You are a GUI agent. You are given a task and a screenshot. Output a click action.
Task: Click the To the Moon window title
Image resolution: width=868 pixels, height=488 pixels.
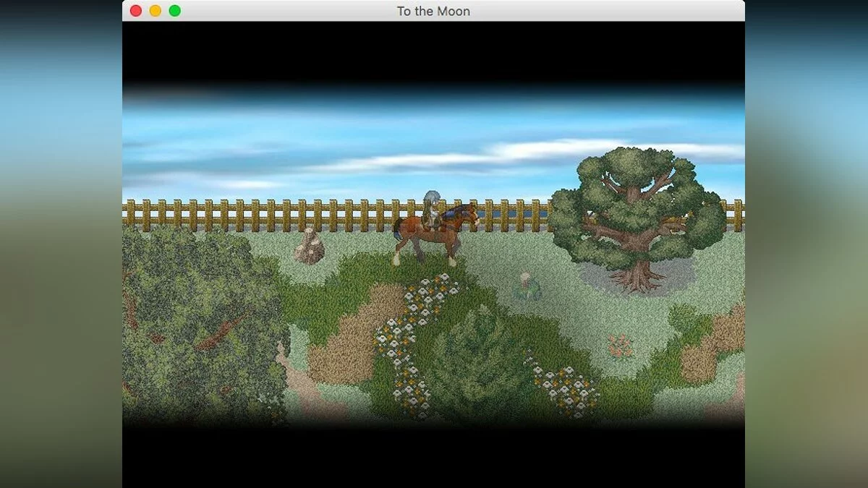click(433, 12)
